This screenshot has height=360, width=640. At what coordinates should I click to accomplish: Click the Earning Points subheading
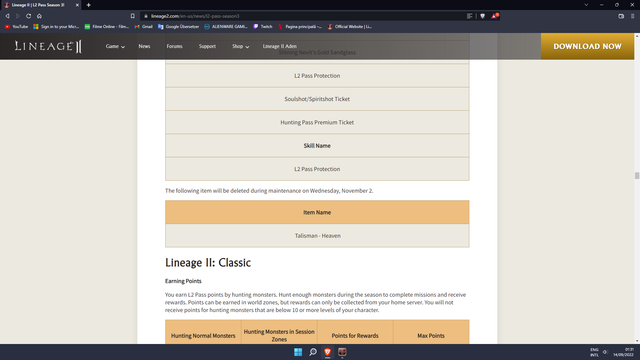(183, 281)
